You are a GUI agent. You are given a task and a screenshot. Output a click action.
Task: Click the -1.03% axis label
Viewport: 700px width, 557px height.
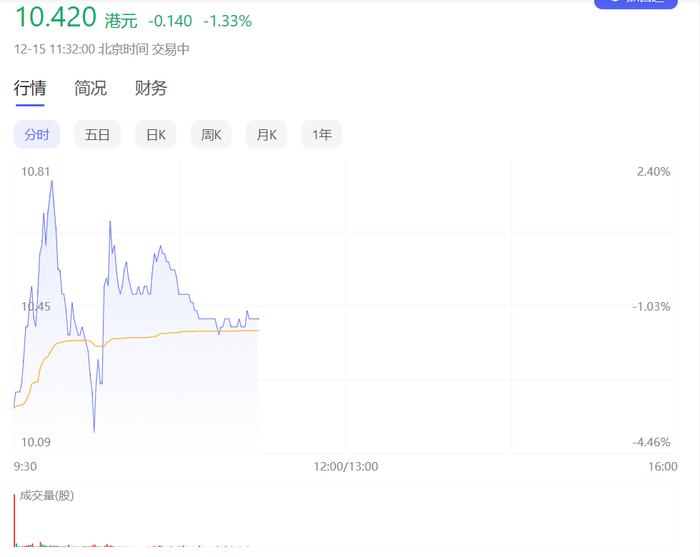click(x=651, y=307)
